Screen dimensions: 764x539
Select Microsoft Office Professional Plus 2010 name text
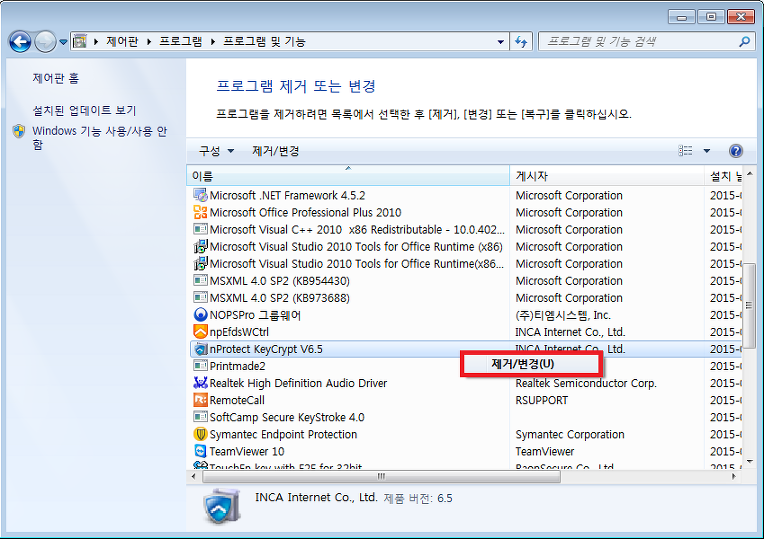(x=306, y=212)
